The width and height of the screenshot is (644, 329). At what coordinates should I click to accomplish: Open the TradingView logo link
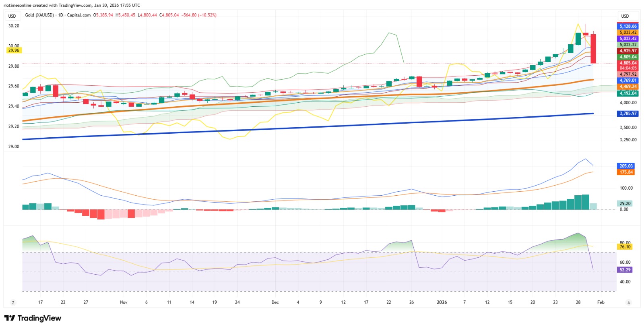point(33,318)
